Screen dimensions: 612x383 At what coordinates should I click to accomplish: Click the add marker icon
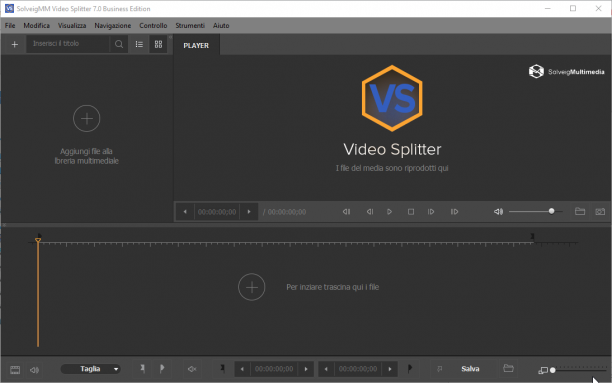[x=142, y=368]
